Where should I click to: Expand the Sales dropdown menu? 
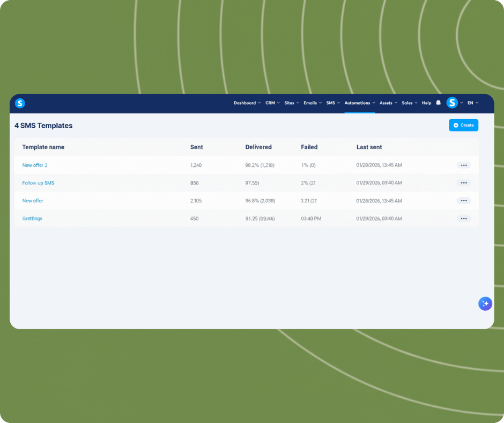tap(410, 103)
